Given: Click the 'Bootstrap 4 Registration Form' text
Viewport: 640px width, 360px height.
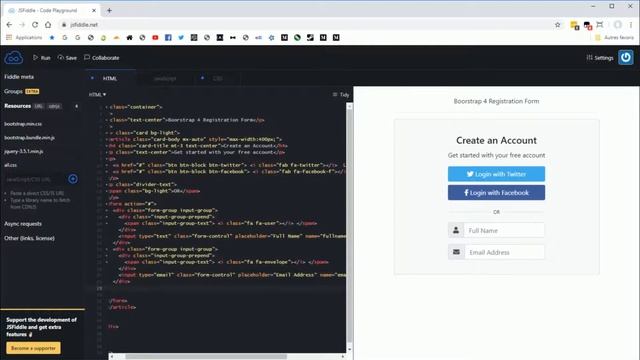Looking at the screenshot, I should tap(496, 101).
